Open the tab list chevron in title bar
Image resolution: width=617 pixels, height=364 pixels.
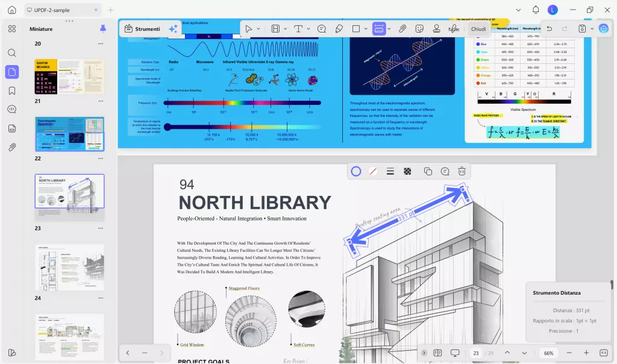518,10
